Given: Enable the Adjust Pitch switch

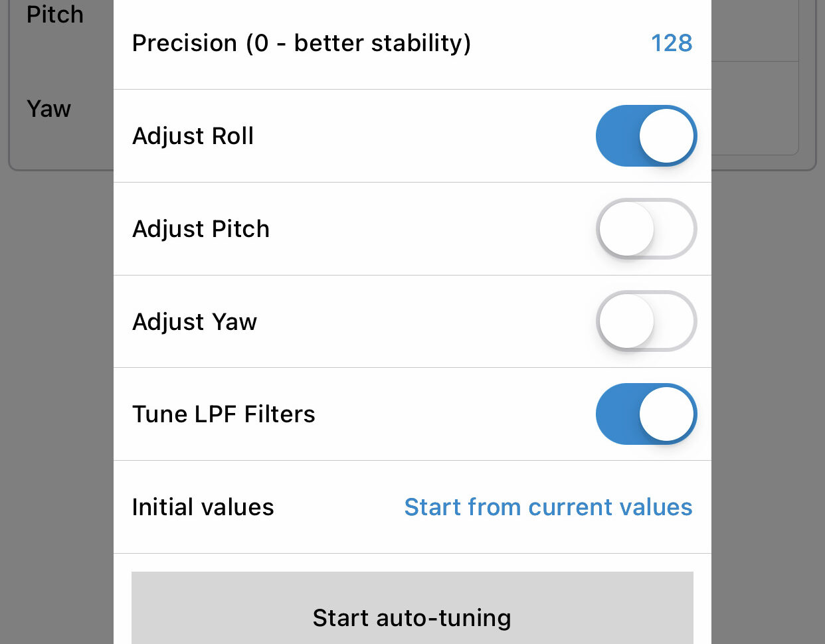Looking at the screenshot, I should [646, 228].
